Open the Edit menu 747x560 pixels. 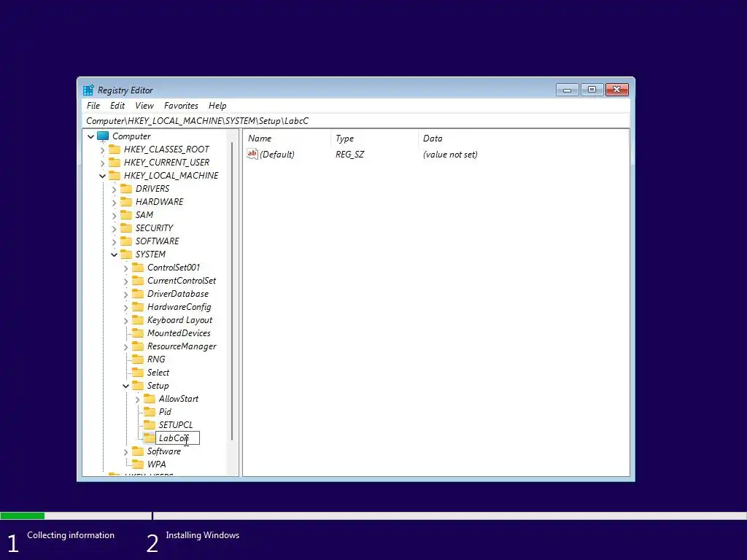(117, 106)
